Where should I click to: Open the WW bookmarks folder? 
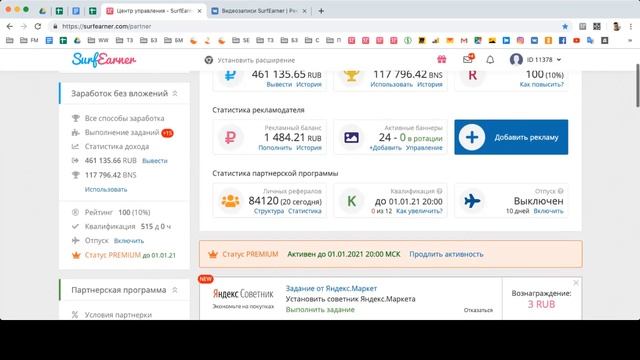(98, 40)
